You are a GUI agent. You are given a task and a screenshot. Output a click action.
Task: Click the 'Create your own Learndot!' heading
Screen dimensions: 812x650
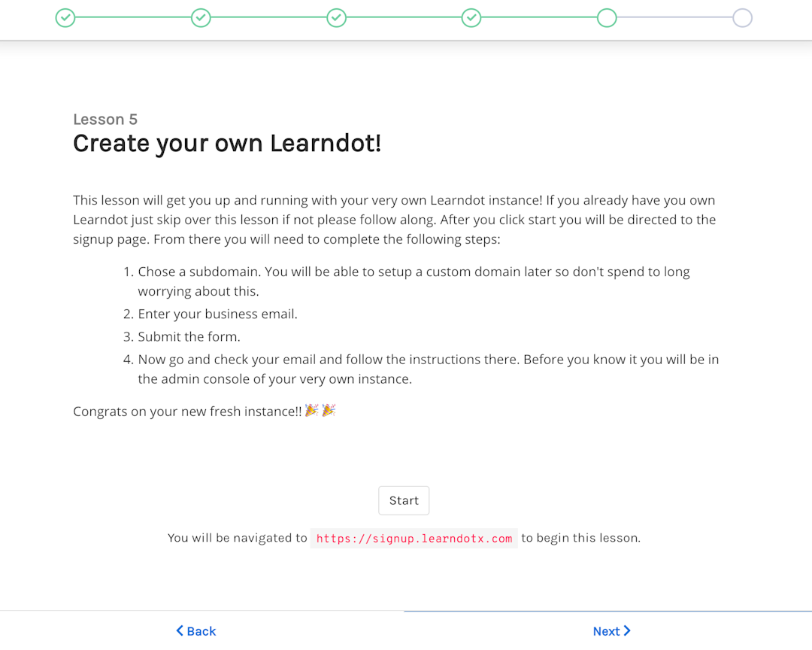click(227, 143)
